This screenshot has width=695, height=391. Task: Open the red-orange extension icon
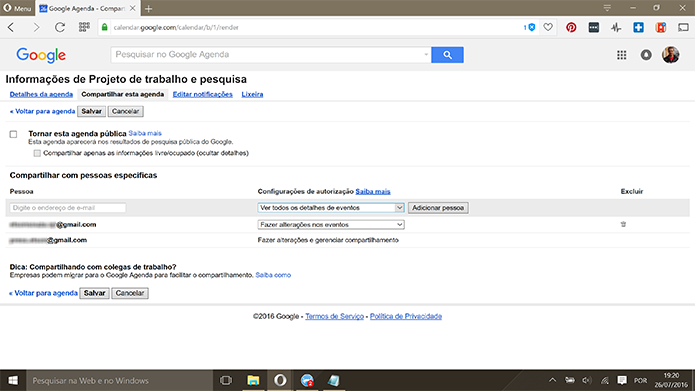tap(661, 27)
